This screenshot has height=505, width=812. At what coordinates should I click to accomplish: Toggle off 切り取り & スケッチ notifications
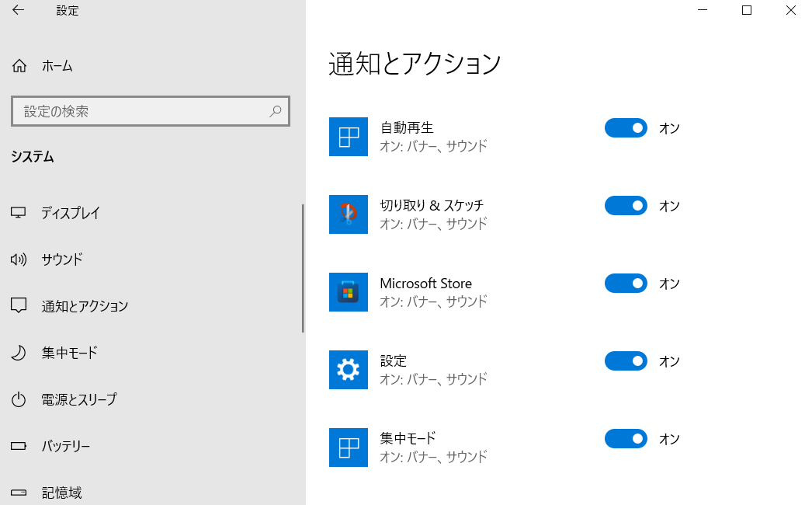(626, 205)
